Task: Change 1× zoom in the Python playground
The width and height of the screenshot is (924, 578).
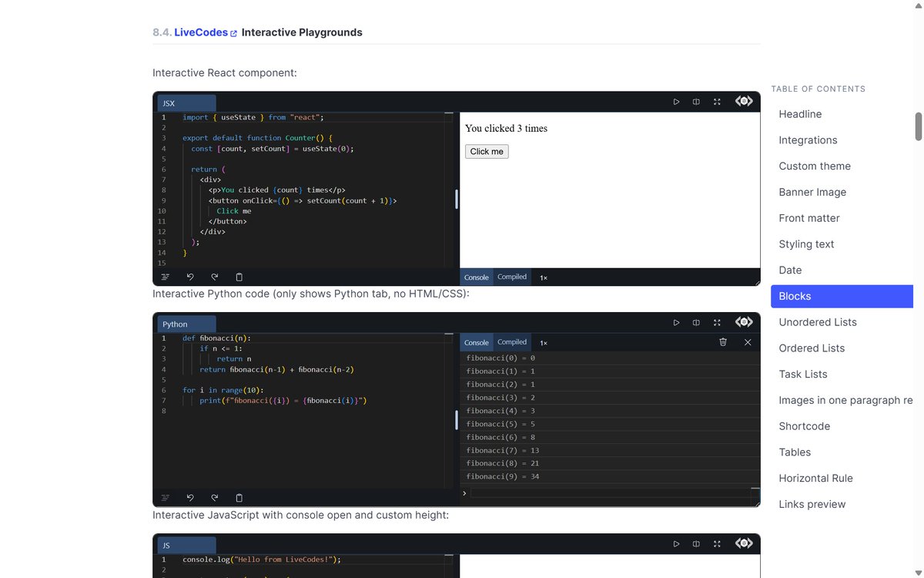Action: [544, 343]
